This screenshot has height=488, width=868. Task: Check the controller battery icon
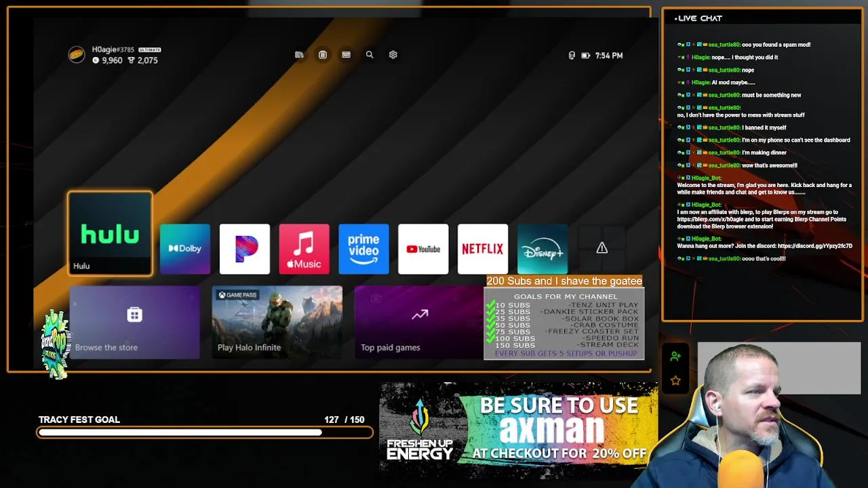(586, 56)
